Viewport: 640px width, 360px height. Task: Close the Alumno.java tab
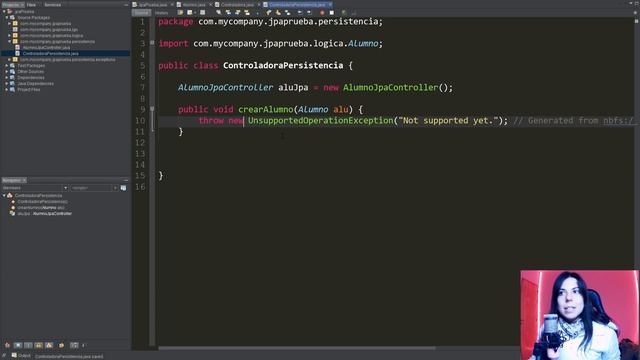tap(211, 4)
